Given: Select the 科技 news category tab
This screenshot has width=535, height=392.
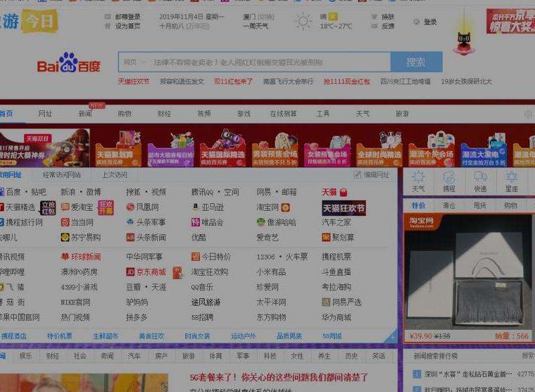Looking at the screenshot, I should tap(270, 356).
